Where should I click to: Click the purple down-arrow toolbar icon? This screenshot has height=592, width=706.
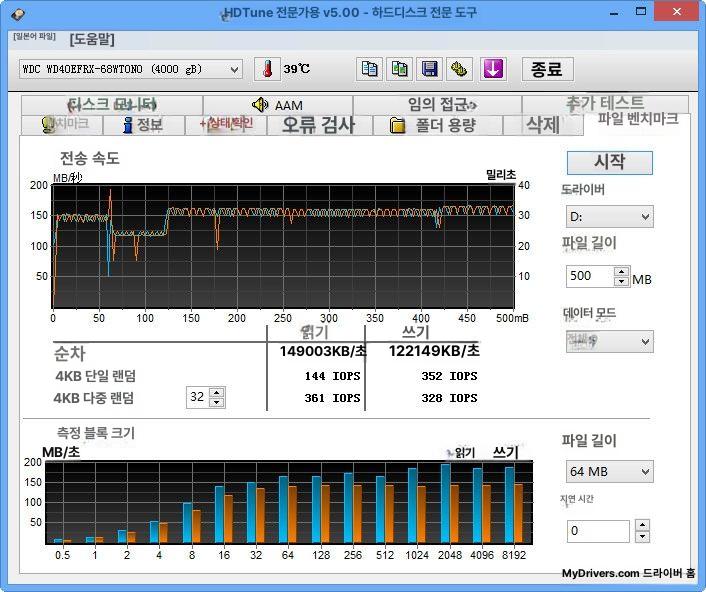tap(493, 69)
